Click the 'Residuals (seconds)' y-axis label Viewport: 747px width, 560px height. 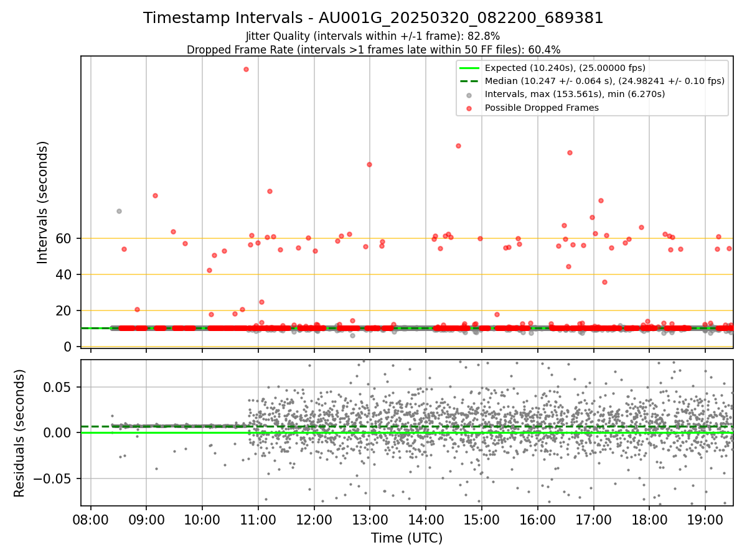[x=20, y=433]
